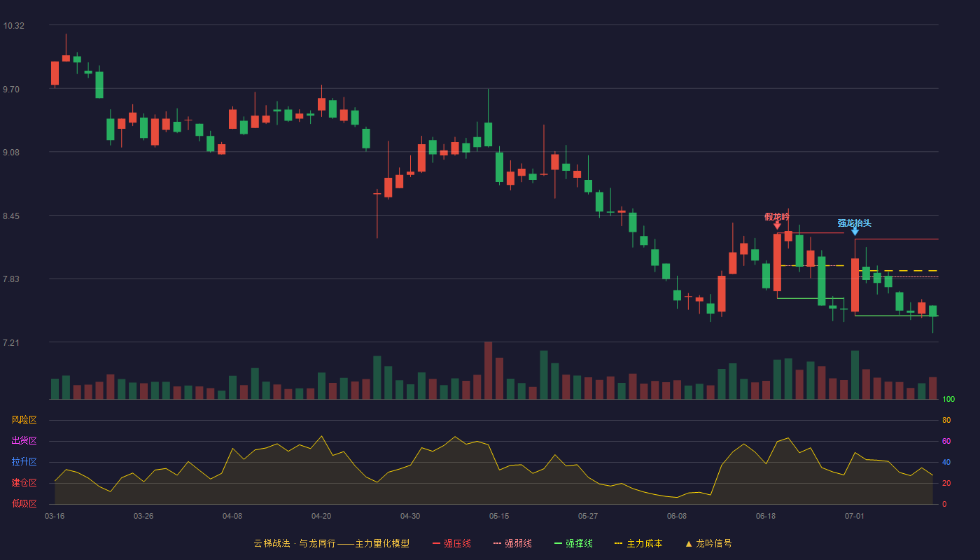Screen dimensions: 980x560
Task: Click the 03-16 date label
Action: [x=55, y=516]
